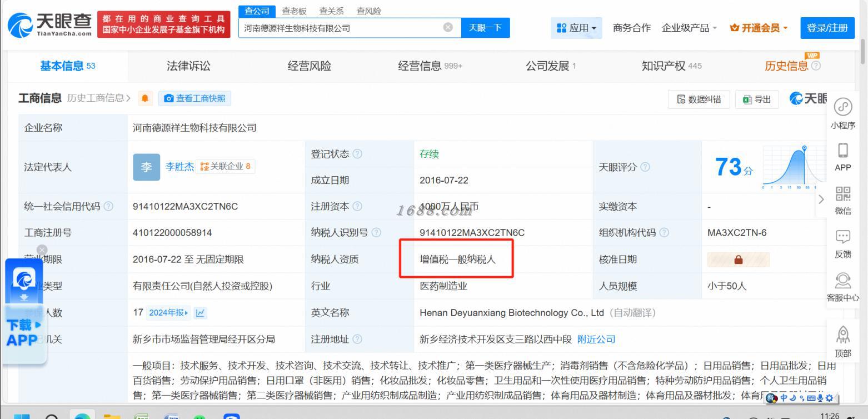Open 客服中心 in the sidebar
This screenshot has width=868, height=419.
tap(843, 287)
